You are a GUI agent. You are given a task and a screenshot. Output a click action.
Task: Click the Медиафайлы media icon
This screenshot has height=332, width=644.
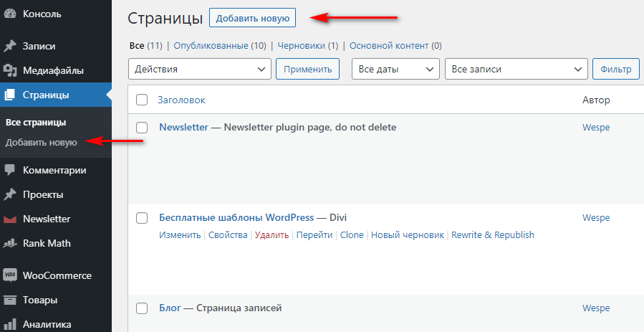(x=9, y=70)
